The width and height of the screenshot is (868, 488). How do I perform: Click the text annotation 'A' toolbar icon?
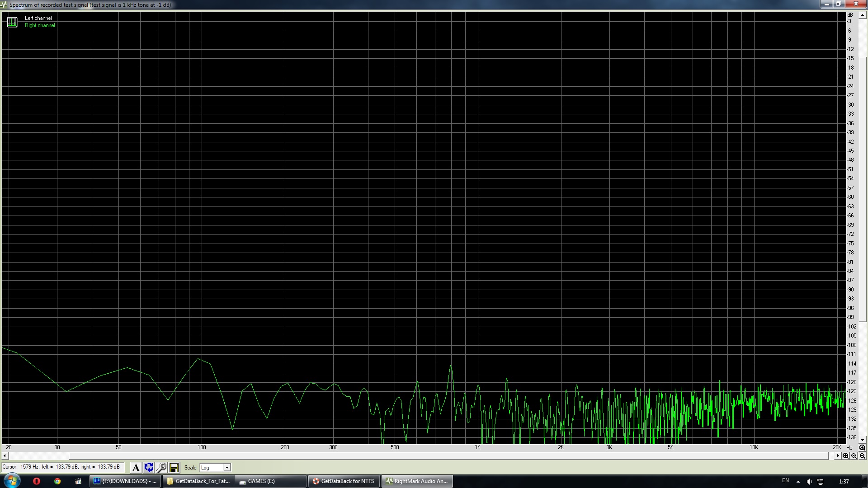[136, 468]
